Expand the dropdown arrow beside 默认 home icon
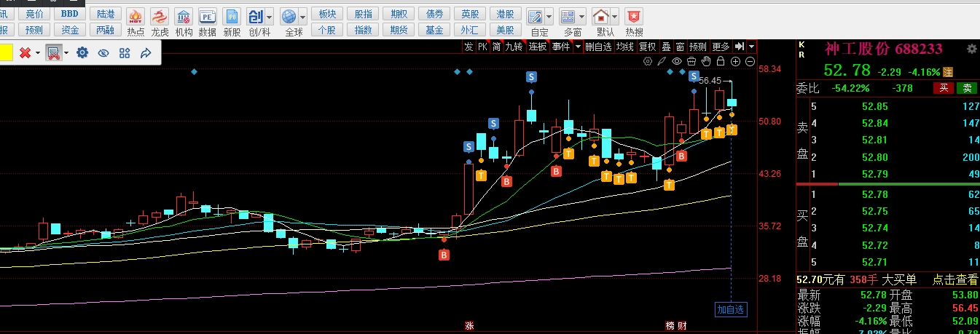980x334 pixels. coord(614,16)
